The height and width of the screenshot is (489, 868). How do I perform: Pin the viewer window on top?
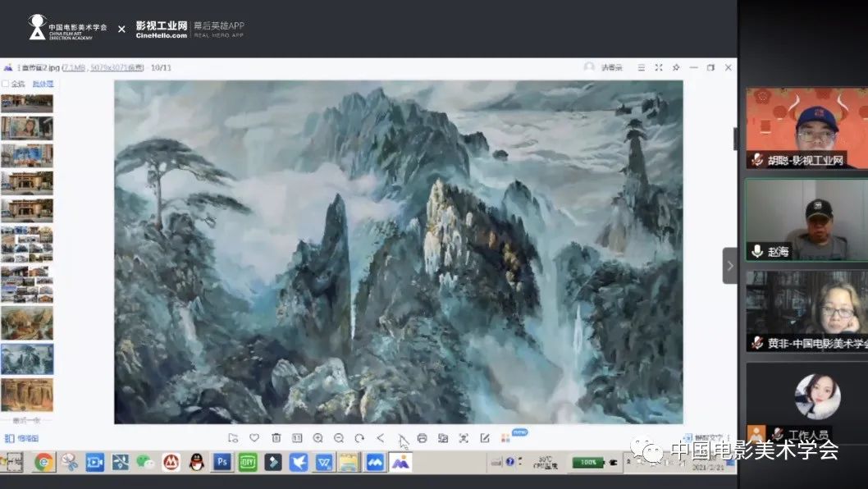(676, 67)
